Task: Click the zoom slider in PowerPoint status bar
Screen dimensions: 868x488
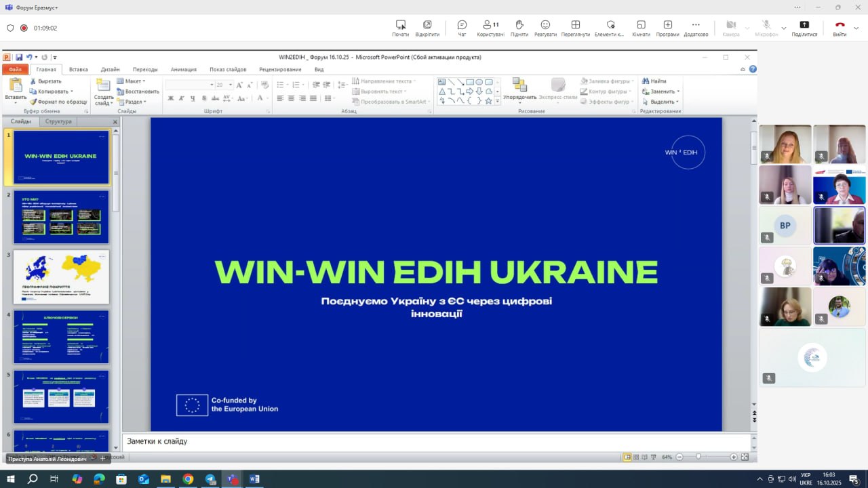Action: pos(698,457)
